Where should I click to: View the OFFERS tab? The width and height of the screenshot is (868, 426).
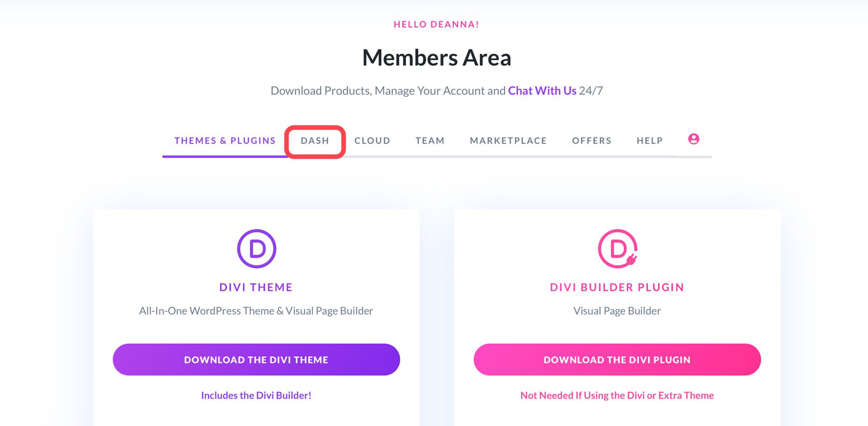pyautogui.click(x=592, y=140)
